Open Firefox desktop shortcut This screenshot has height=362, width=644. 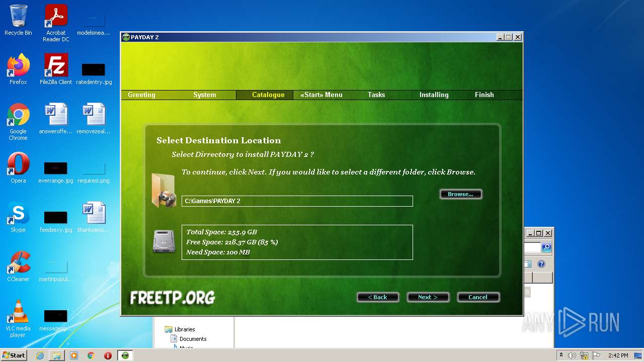(18, 69)
